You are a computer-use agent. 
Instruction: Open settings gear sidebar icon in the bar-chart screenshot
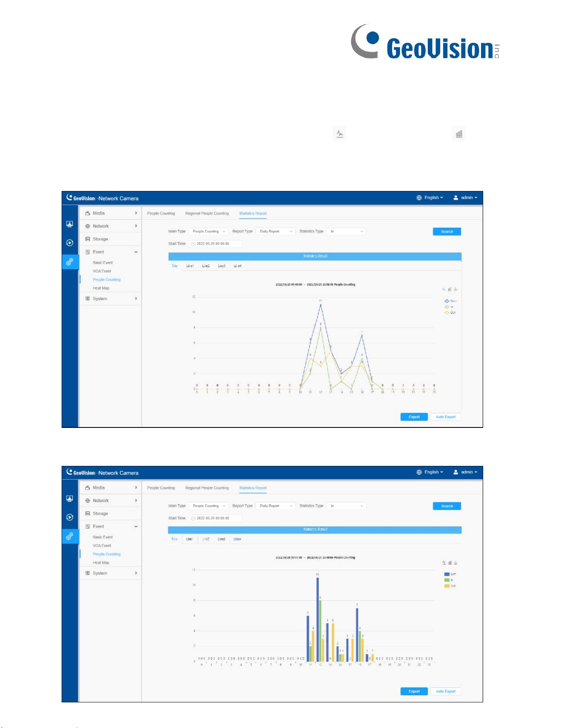69,536
